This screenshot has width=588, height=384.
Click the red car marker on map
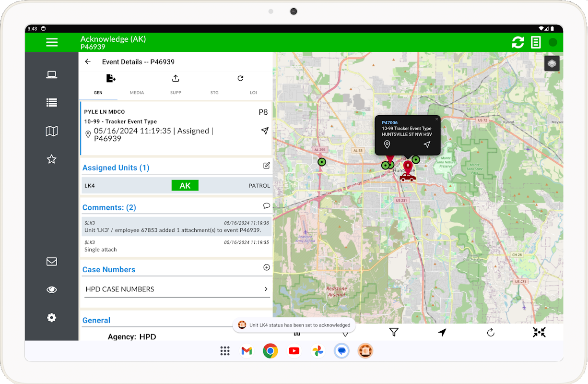(408, 177)
